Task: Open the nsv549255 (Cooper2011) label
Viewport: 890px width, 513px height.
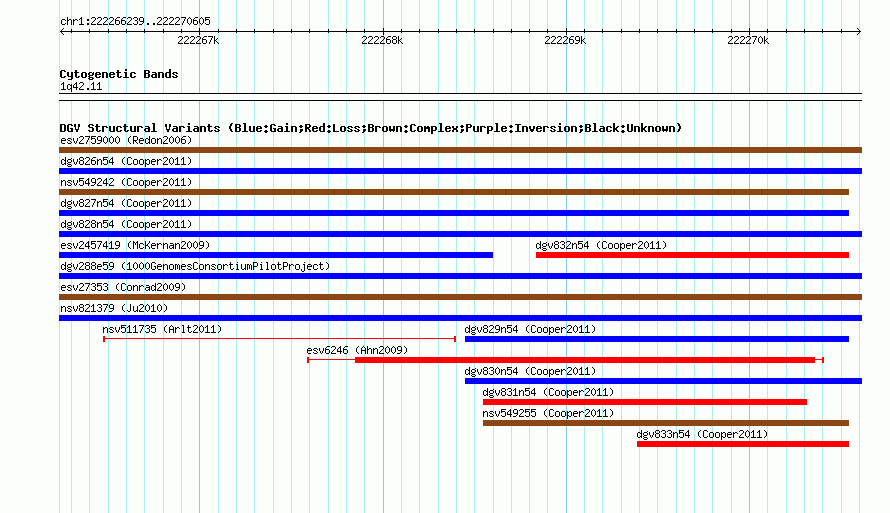Action: pos(548,413)
